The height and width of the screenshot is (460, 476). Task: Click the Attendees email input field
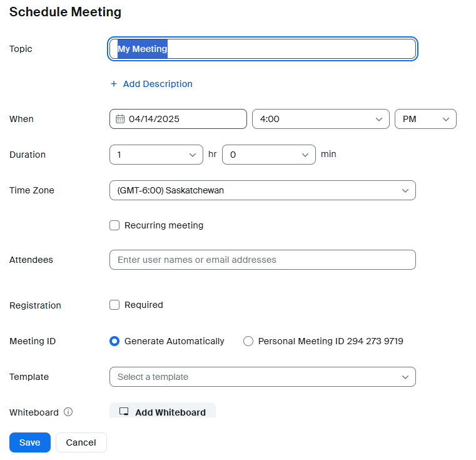point(263,260)
